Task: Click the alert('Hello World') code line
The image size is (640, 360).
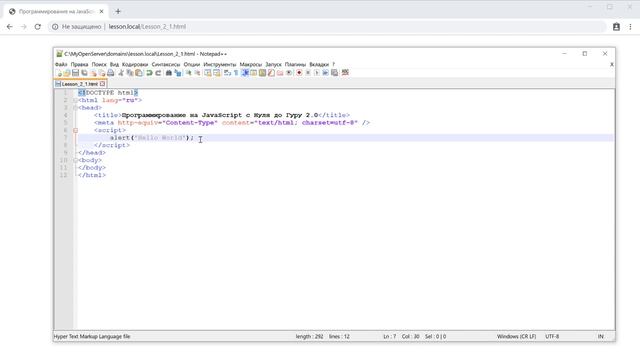Action: tap(151, 138)
